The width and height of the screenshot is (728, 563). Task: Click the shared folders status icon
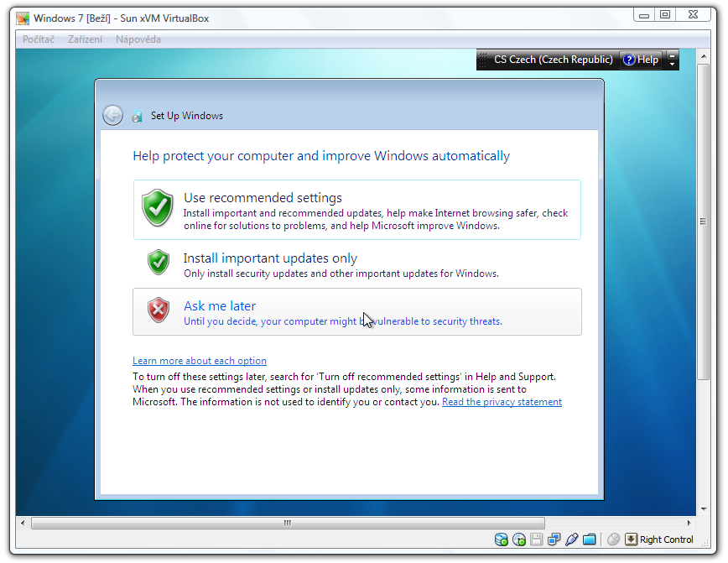point(589,540)
